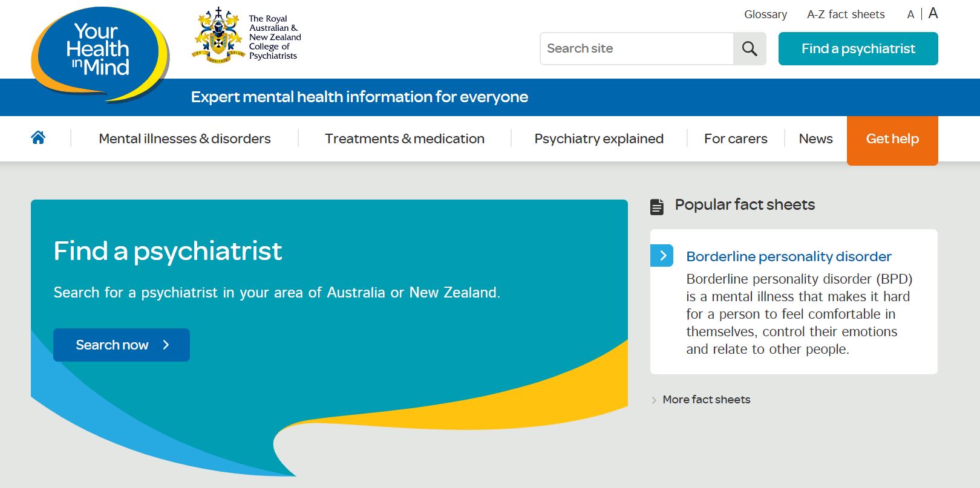Screen dimensions: 980x488
Task: Click the RANZCP college crest logo
Action: 218,36
